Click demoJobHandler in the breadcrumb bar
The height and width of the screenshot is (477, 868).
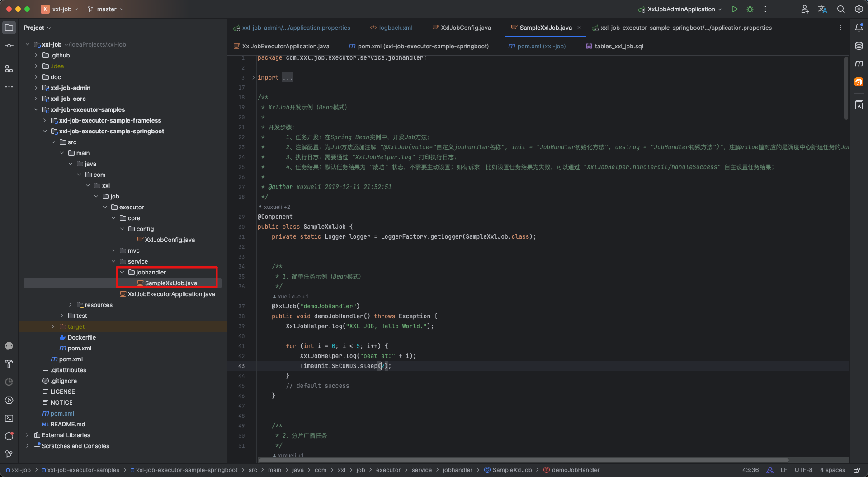tap(571, 470)
